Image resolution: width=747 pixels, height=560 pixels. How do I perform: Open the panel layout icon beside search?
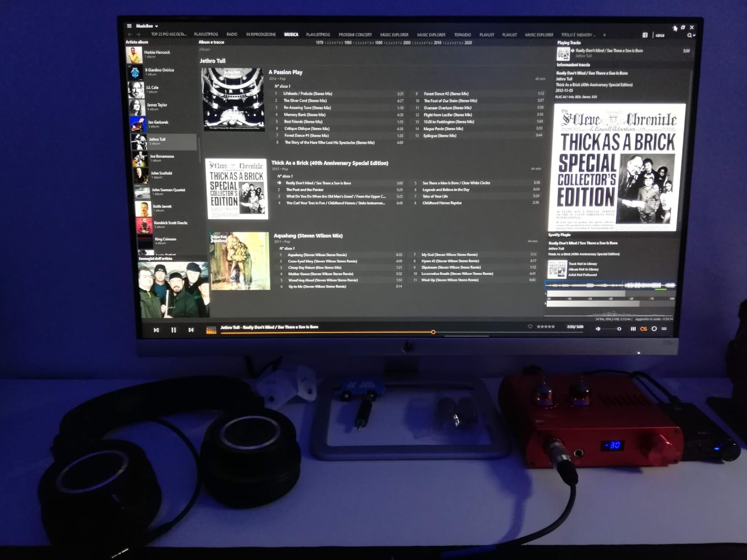tap(645, 35)
